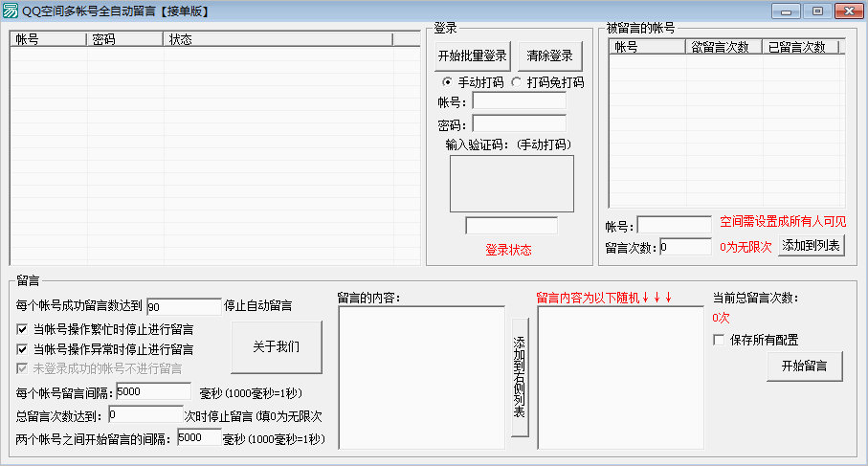Focus the login 帐号 input field

(x=520, y=100)
